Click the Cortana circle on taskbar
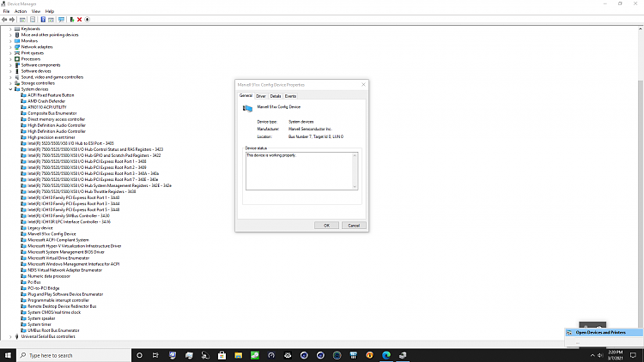 139,355
